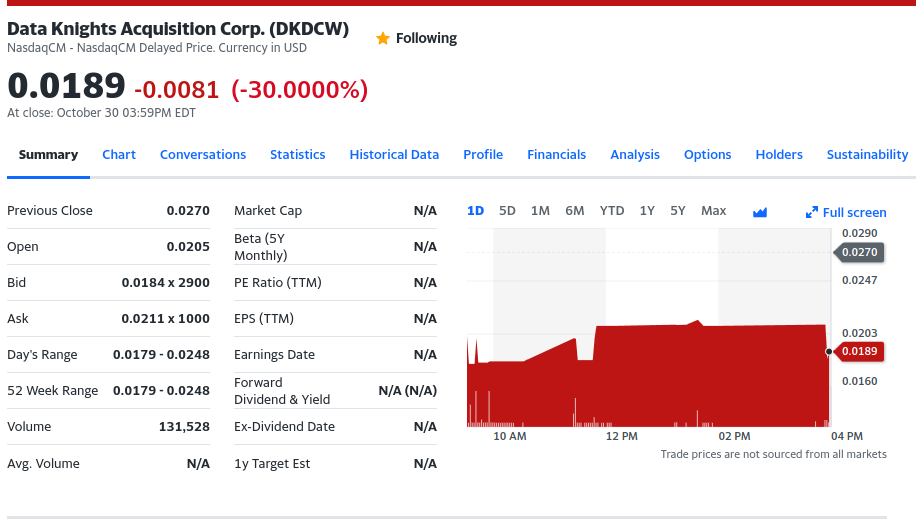Click the EPS (TTM) label

(x=263, y=319)
